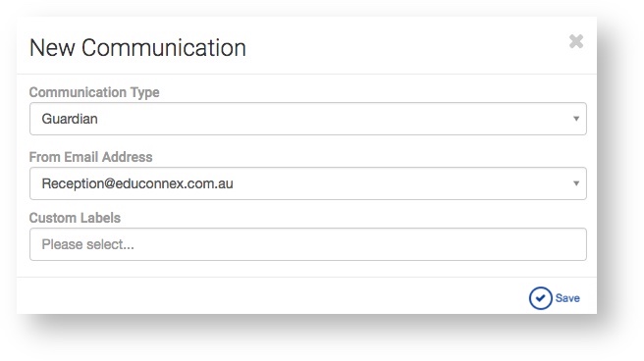Viewport: 644px width, 361px height.
Task: Select the Guardian value text
Action: (70, 119)
